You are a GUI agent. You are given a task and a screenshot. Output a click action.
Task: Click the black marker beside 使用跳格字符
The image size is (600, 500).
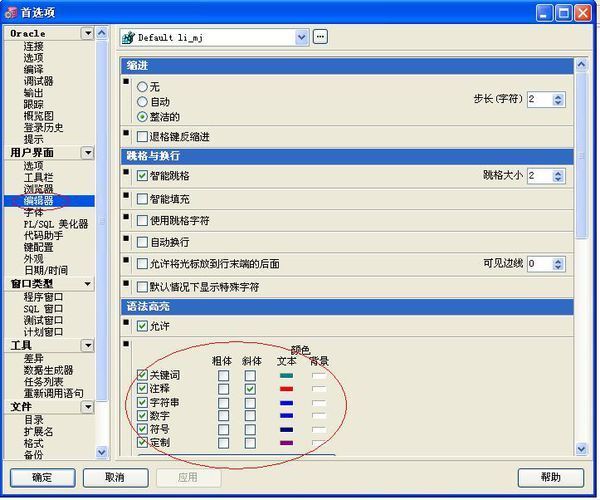[127, 216]
